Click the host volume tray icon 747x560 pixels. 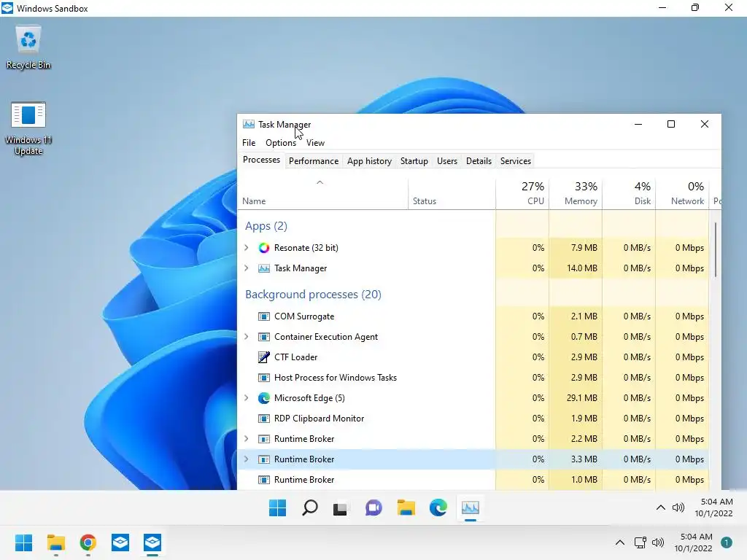pos(658,542)
